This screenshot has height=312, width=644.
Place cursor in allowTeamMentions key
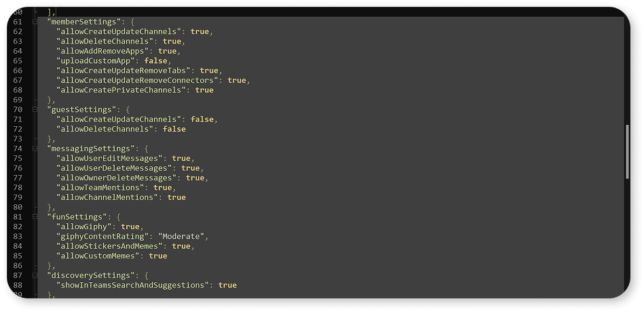pos(102,188)
